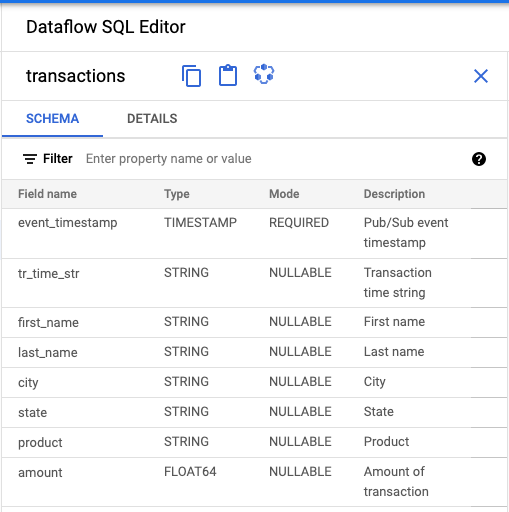Click NULLABLE mode in amount row
The width and height of the screenshot is (509, 512).
[x=300, y=472]
